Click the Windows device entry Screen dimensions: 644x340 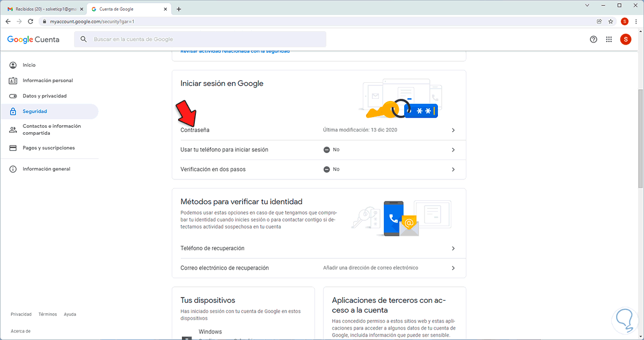click(x=210, y=332)
